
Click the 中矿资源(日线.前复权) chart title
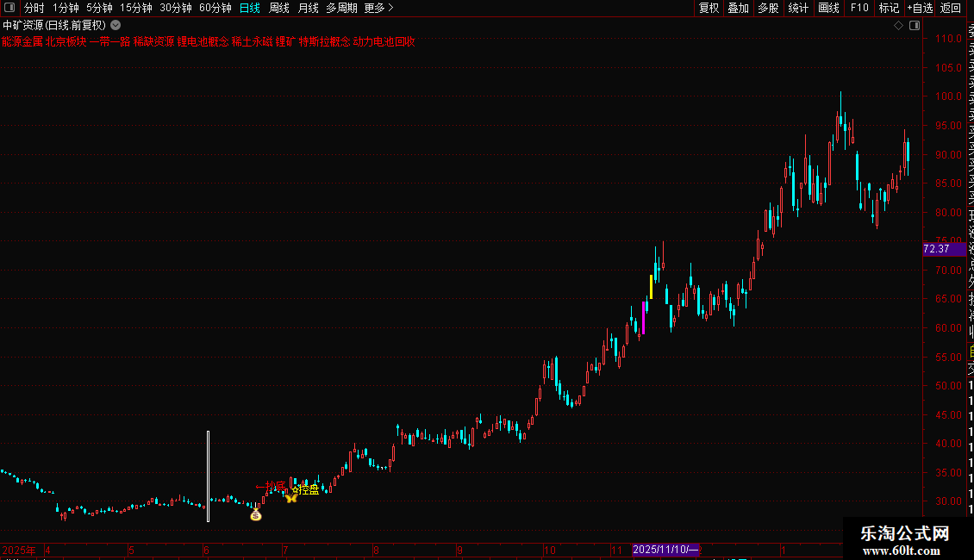54,26
